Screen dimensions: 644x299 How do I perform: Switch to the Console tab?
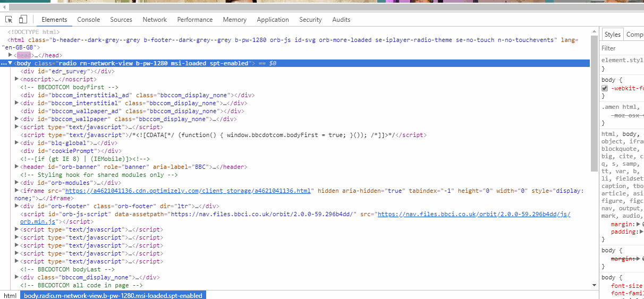coord(89,20)
